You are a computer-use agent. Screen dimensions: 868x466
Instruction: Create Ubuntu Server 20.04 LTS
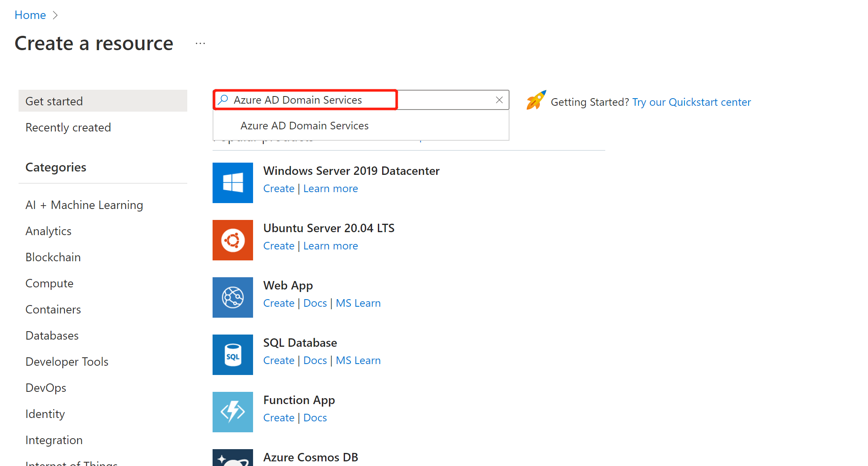coord(279,246)
